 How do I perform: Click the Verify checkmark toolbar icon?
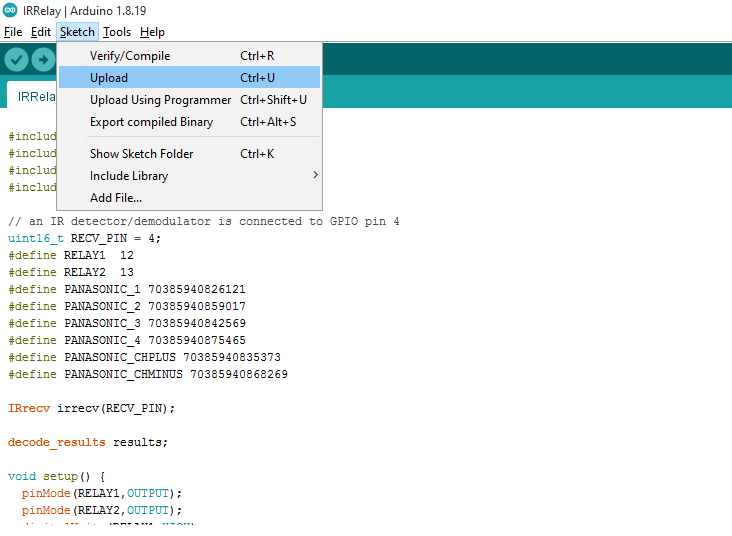pos(16,59)
